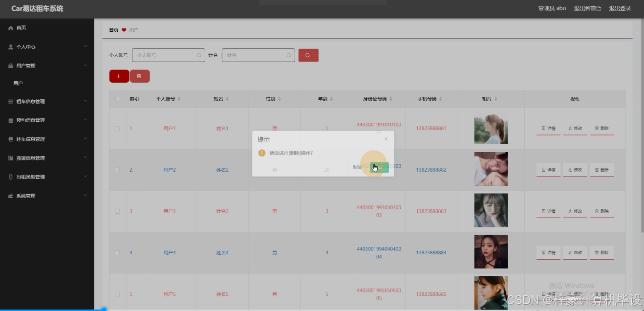Screen dimensions: 644x311
Task: Click the 首页 breadcrumb tab
Action: point(112,29)
